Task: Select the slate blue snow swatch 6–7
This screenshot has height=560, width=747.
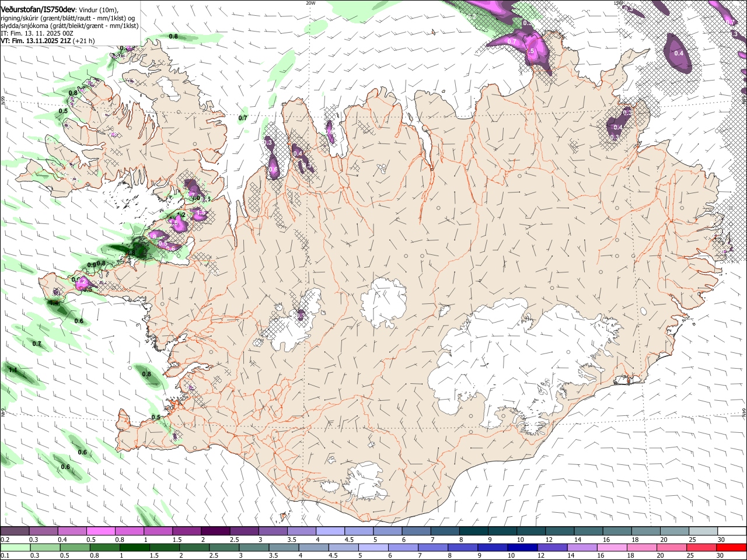Action: coord(416,531)
